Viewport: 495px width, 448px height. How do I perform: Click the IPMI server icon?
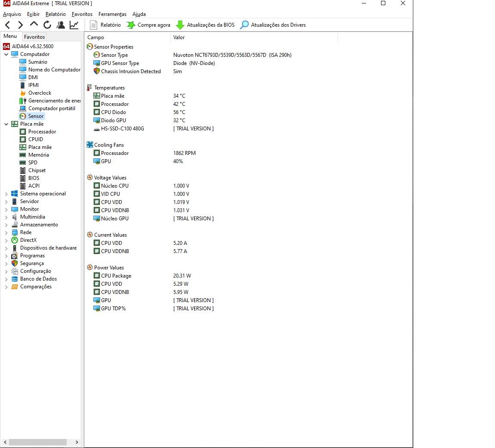point(23,85)
